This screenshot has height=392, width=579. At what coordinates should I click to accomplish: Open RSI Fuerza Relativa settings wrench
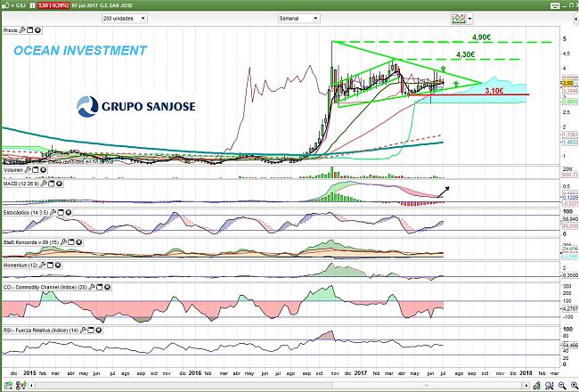point(83,330)
